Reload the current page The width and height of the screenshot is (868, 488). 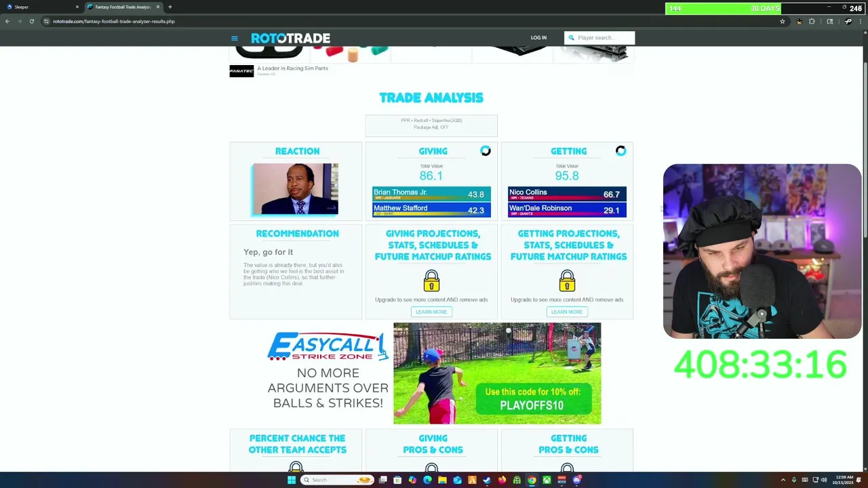tap(31, 21)
